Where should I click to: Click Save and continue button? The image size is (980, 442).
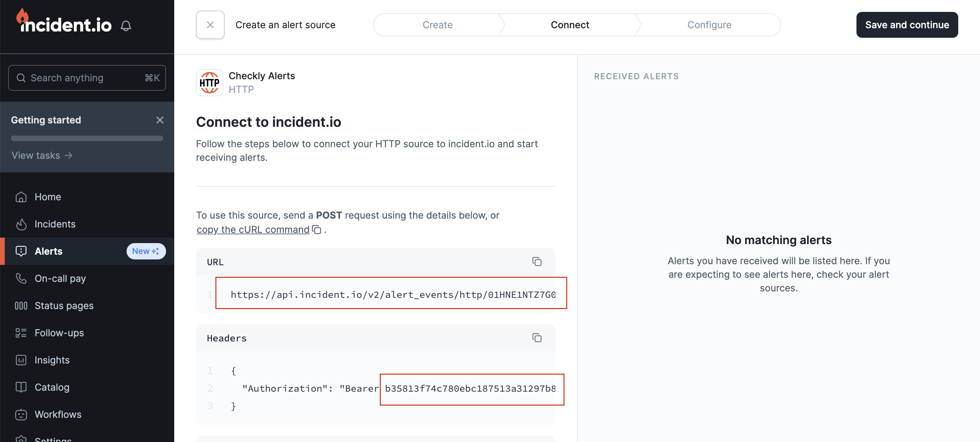coord(907,25)
